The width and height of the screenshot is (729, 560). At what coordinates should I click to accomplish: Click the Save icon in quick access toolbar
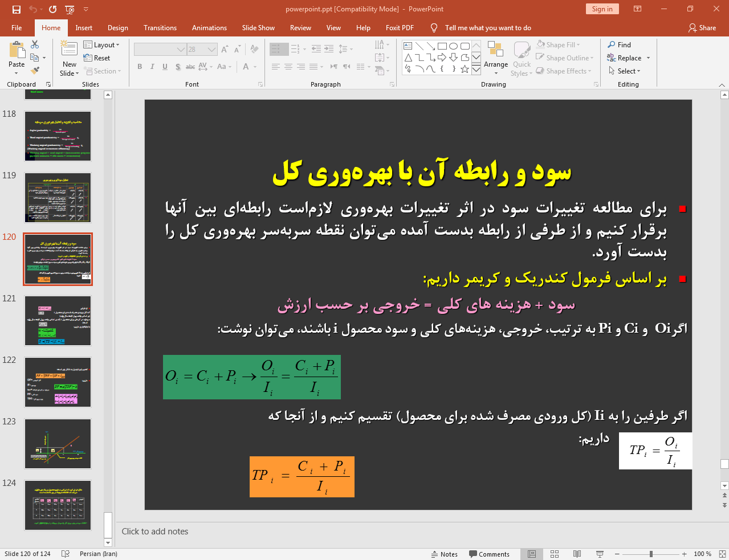tap(16, 9)
